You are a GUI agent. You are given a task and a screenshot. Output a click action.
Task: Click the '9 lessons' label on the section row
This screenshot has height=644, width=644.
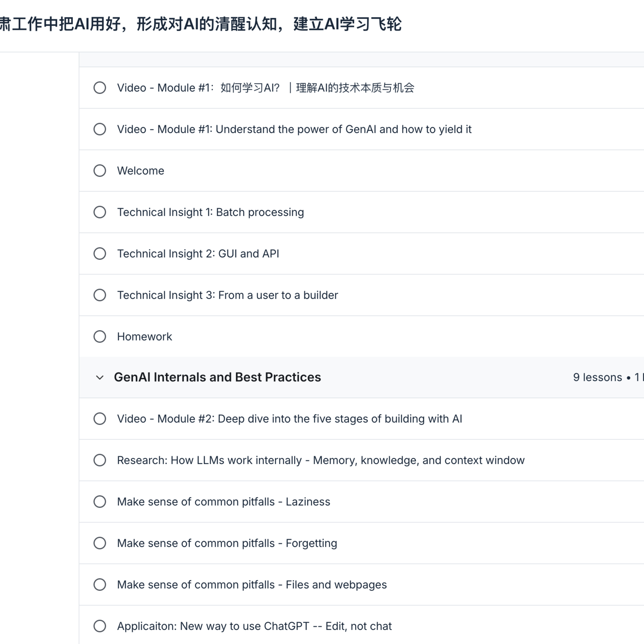[x=598, y=377]
